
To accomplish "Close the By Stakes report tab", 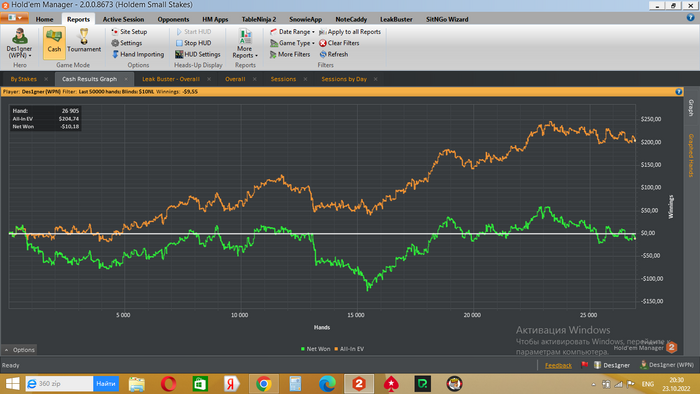I will coord(46,79).
